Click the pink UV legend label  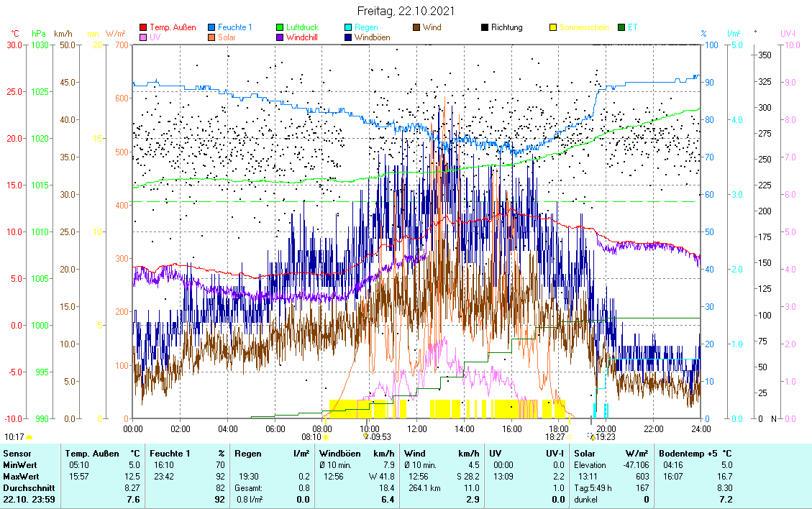(x=156, y=37)
